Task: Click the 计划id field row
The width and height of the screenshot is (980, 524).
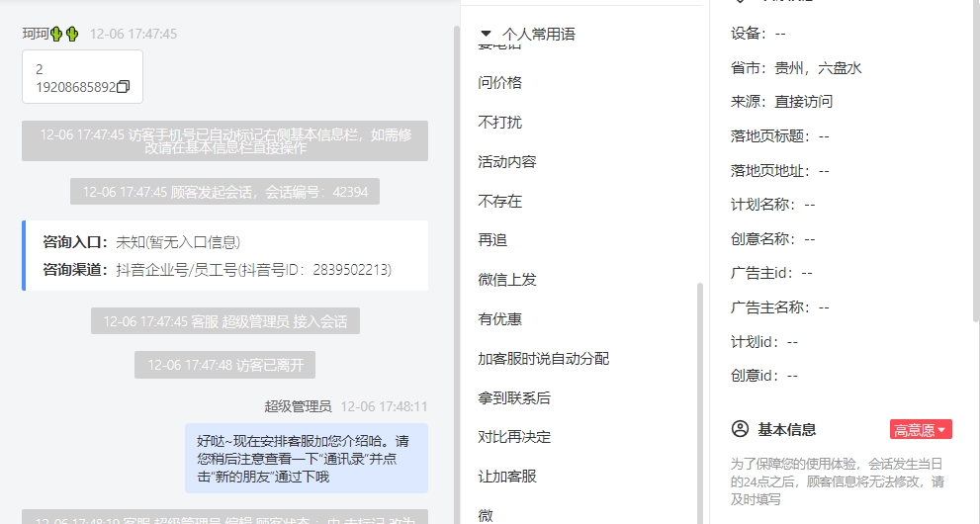Action: (x=763, y=342)
